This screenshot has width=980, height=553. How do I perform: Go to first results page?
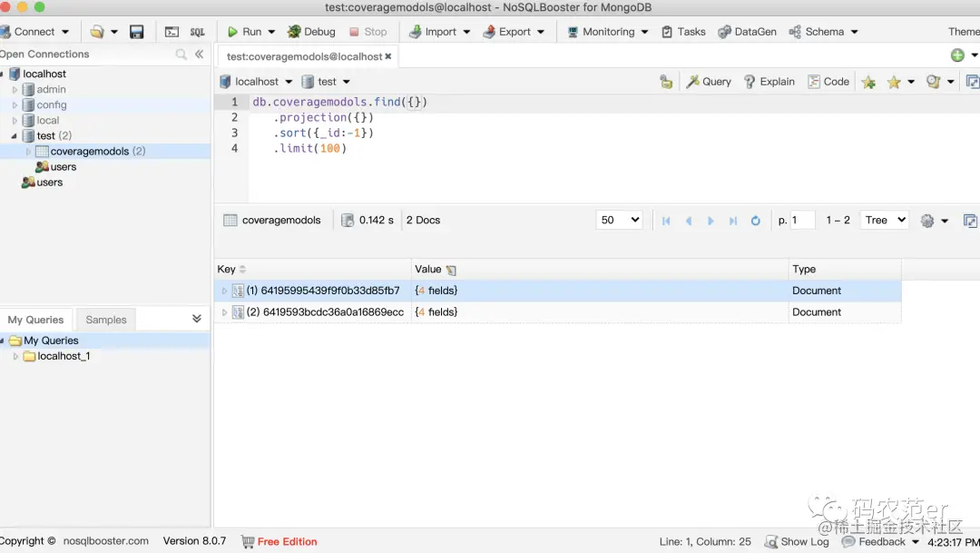[x=666, y=221]
